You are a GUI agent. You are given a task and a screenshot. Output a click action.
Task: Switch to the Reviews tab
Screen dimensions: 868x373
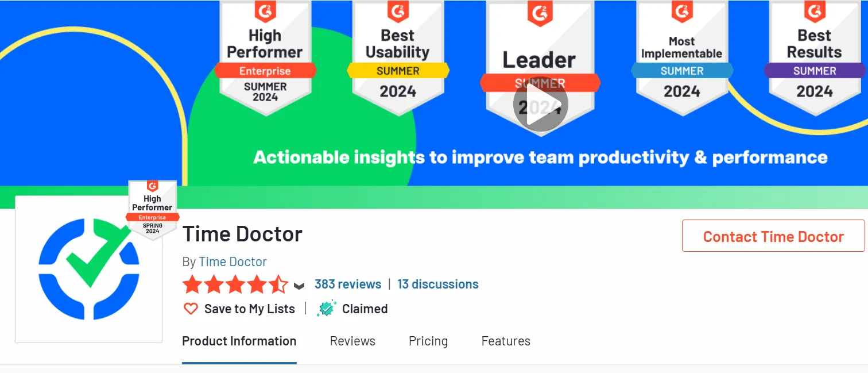[x=352, y=341]
